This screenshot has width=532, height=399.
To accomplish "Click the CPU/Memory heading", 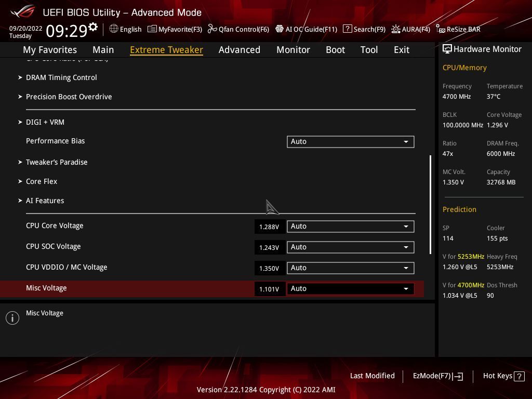I will [464, 68].
